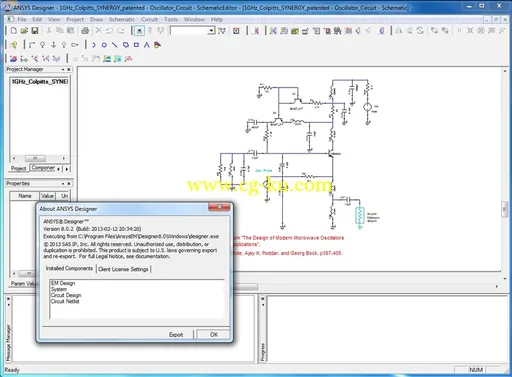The image size is (512, 377).
Task: Click the Properties panel pin dropdown arrow
Action: [x=63, y=184]
